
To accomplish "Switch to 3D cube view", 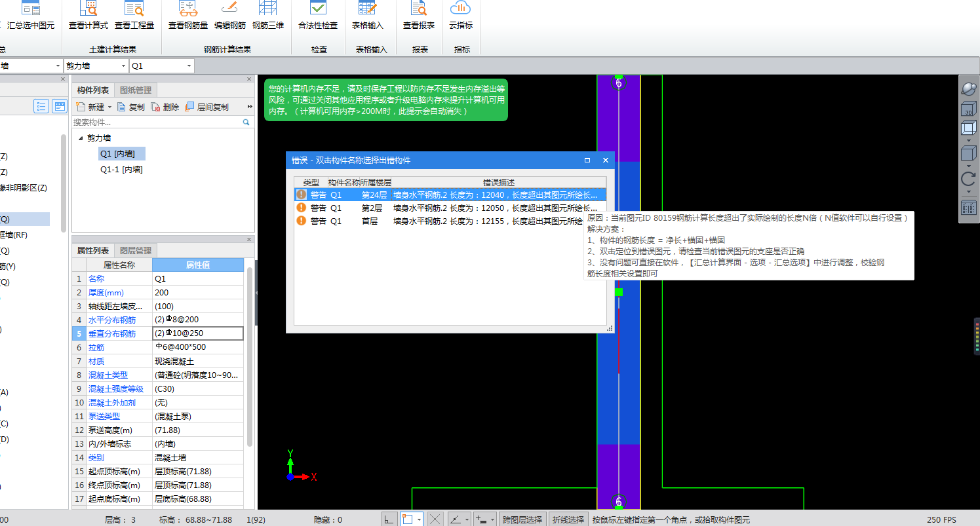I will click(969, 109).
